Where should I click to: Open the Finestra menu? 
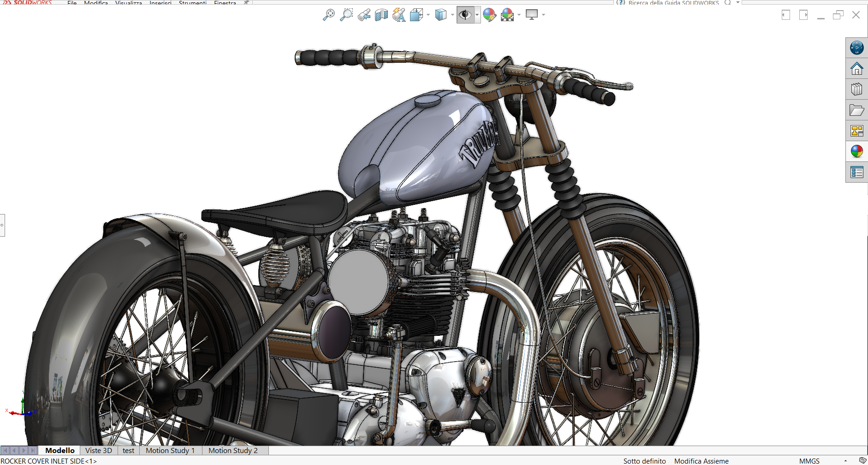tap(225, 3)
